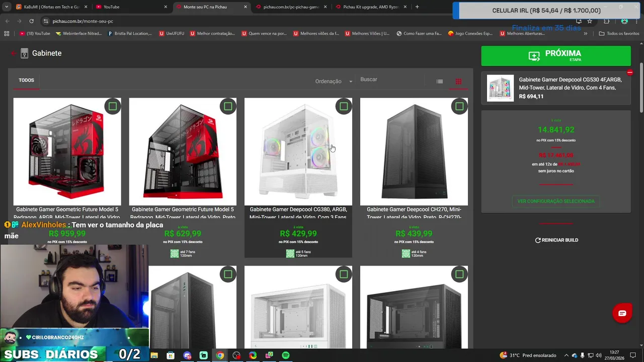The width and height of the screenshot is (644, 362).
Task: Close the KaBuM browser tab
Action: 86,7
